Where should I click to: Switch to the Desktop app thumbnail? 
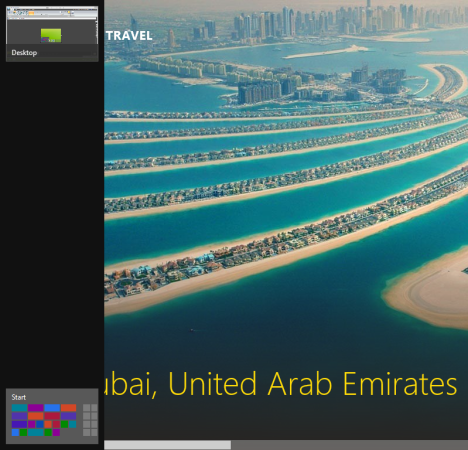point(52,34)
